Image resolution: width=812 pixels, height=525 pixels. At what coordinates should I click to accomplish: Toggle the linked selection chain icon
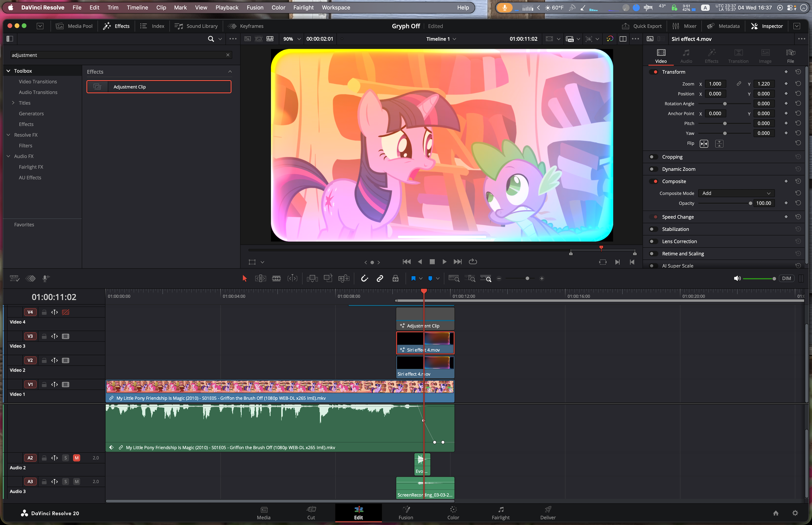pos(380,279)
